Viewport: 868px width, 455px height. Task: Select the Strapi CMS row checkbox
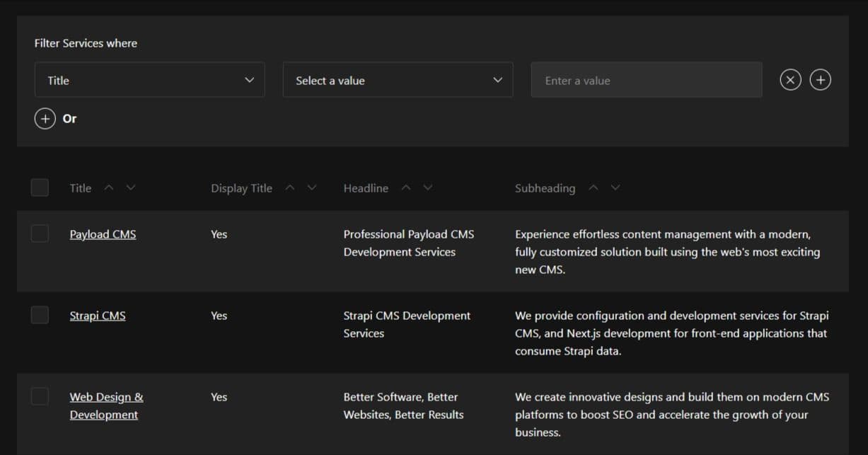click(x=40, y=315)
